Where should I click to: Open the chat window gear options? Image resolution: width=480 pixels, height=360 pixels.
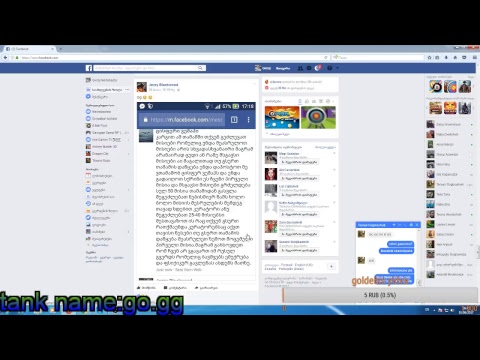(411, 225)
